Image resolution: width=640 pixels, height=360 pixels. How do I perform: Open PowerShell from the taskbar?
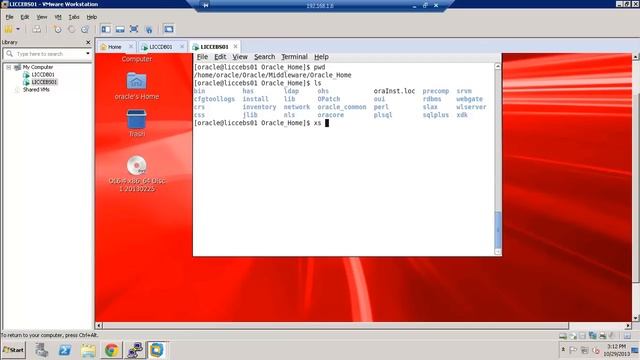(64, 350)
